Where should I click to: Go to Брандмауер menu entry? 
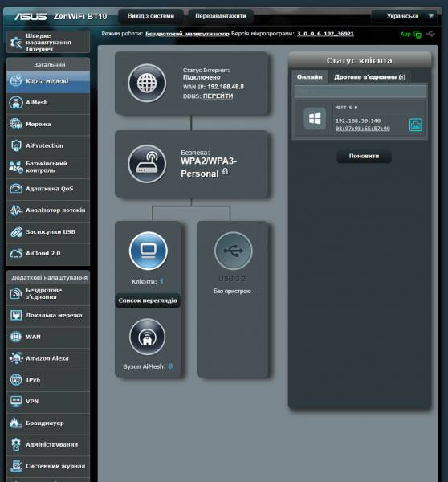(x=48, y=423)
